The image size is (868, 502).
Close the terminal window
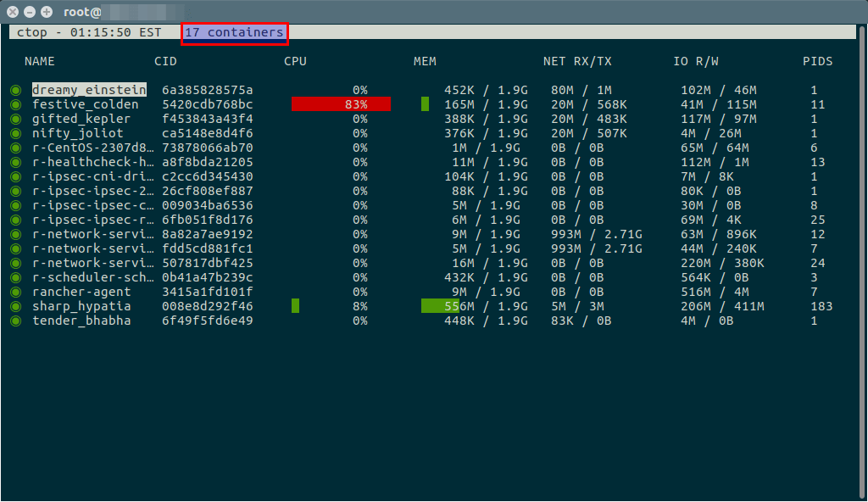coord(12,12)
